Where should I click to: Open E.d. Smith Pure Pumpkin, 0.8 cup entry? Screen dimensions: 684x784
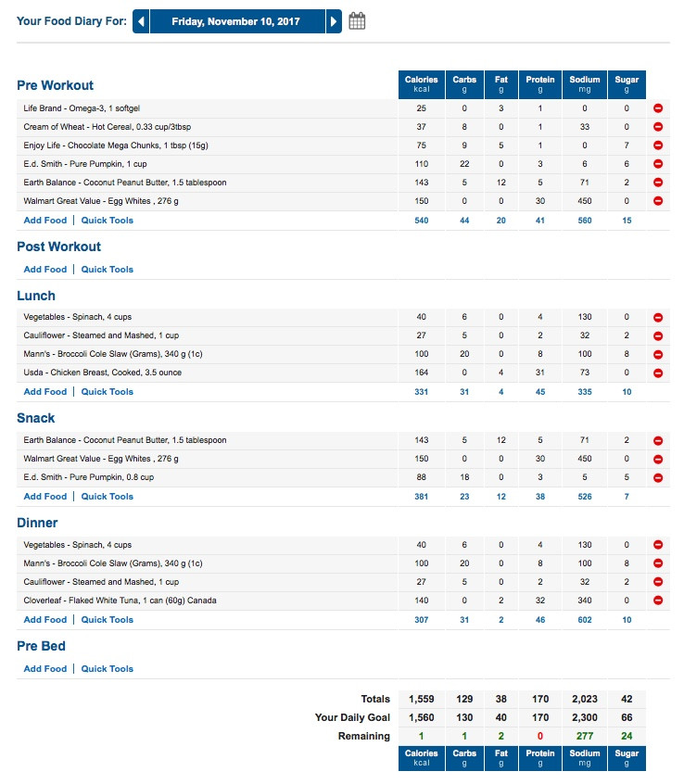(x=88, y=477)
